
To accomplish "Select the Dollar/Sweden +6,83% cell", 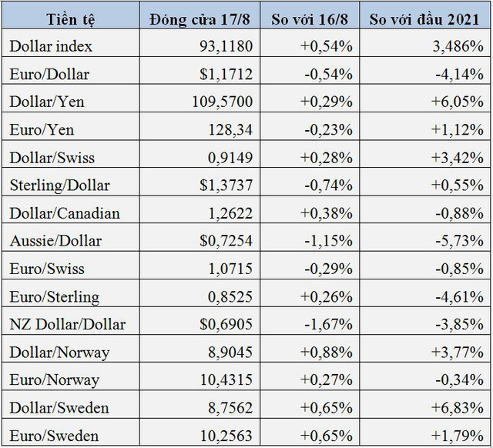I will [x=425, y=405].
